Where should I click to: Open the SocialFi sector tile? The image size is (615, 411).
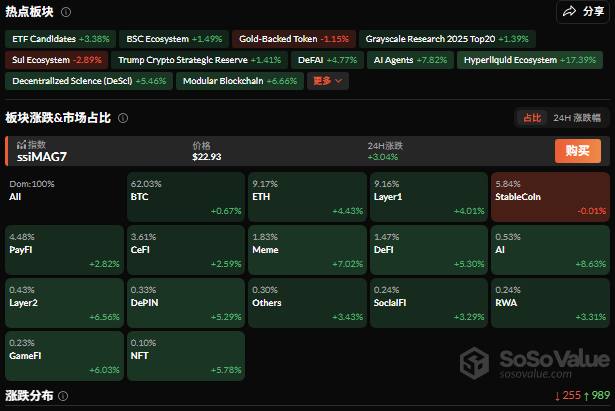429,303
